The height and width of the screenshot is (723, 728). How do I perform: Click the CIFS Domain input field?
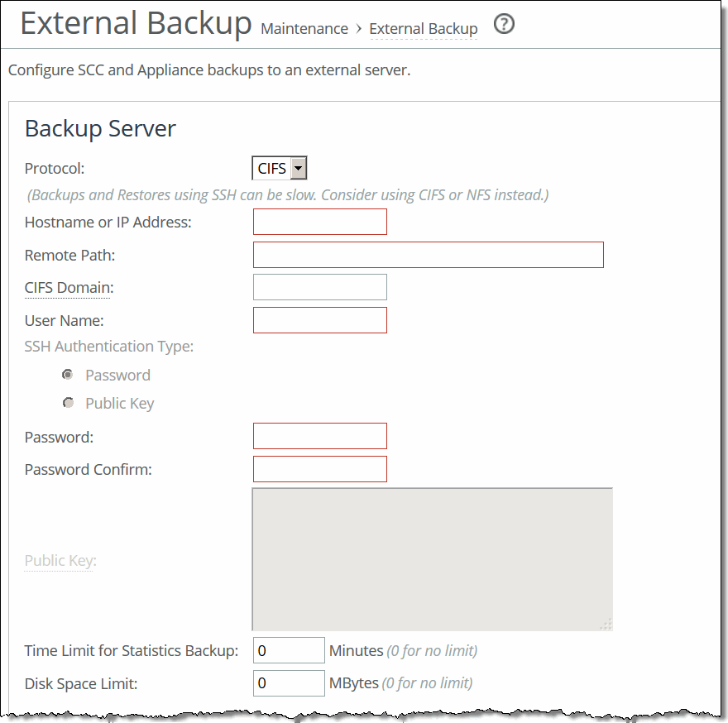coord(319,286)
